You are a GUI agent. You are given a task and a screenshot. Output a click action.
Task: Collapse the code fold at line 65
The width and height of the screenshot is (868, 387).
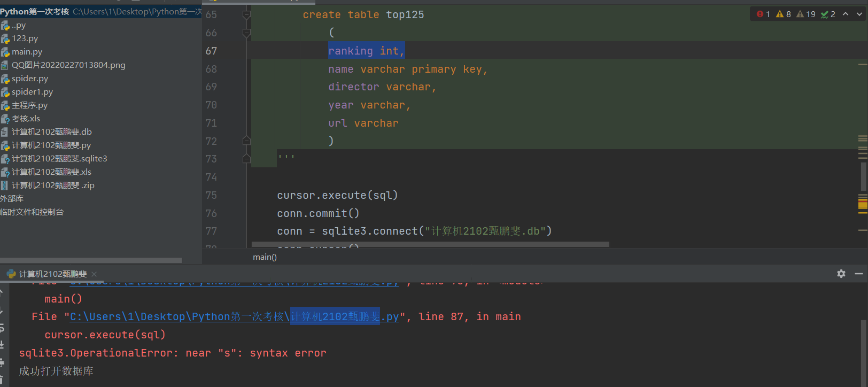tap(246, 15)
